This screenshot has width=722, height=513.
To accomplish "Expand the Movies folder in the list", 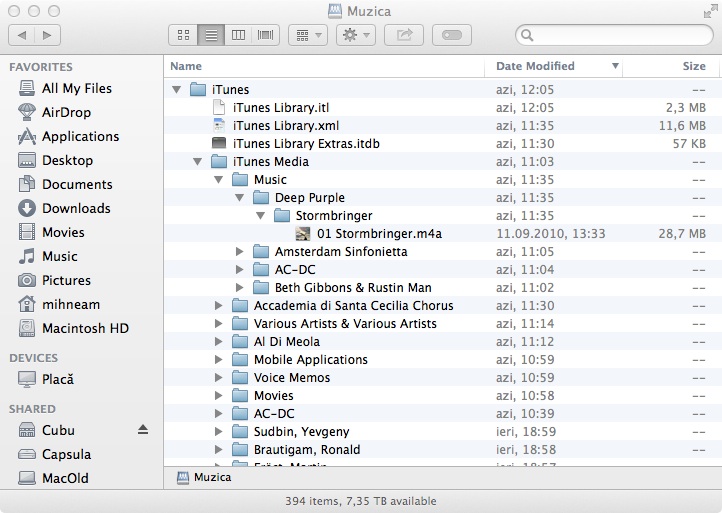I will [x=219, y=396].
